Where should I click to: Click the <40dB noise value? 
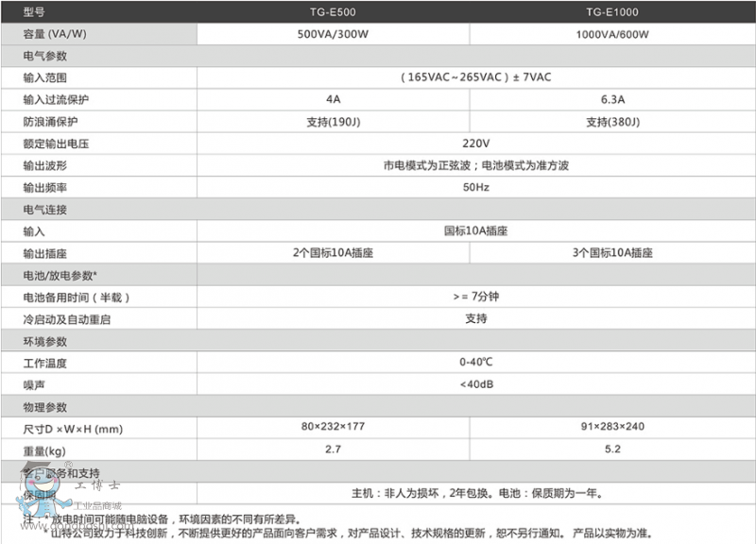(475, 384)
